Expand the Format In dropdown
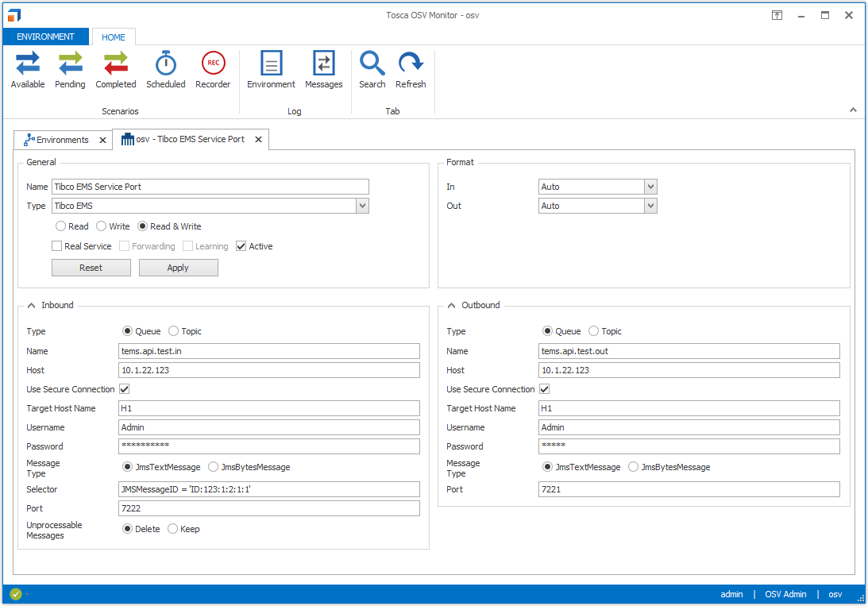Viewport: 868px width, 606px height. [650, 187]
